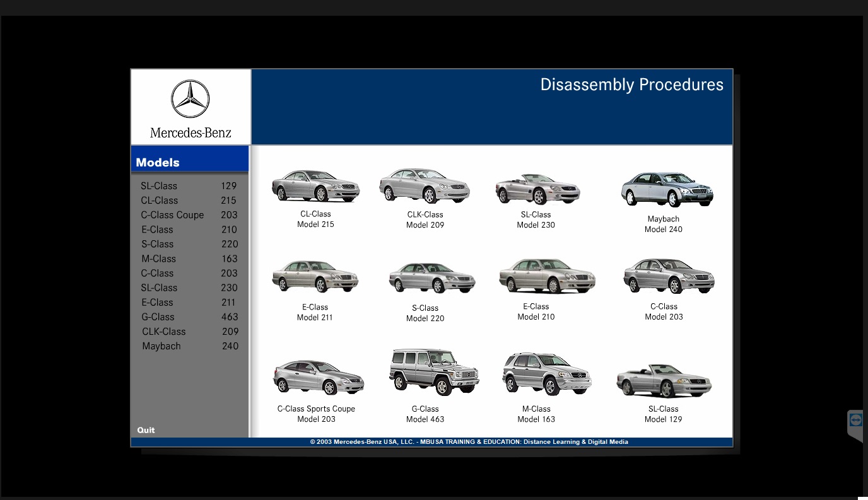This screenshot has width=868, height=500.
Task: Click the 'CL-Class Model 215' caption
Action: 315,219
